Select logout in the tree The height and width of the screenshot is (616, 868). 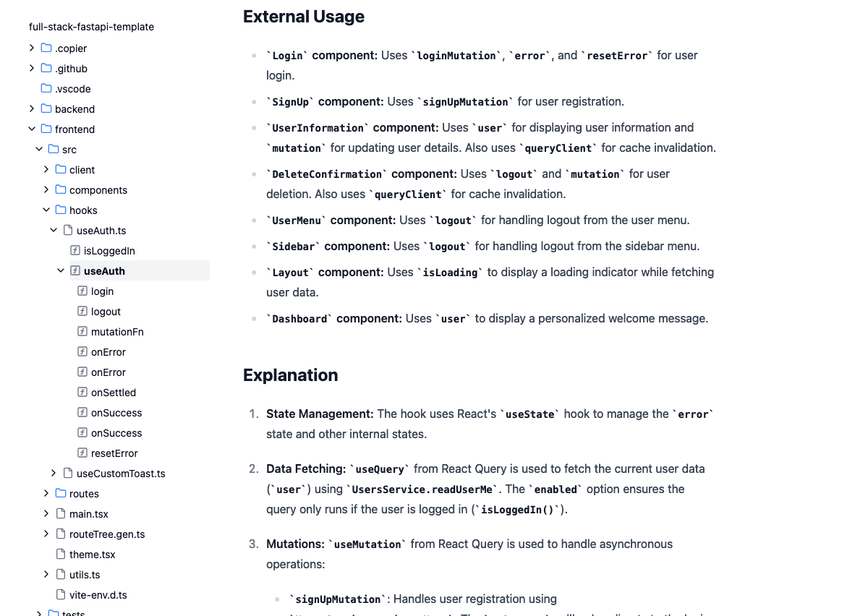[106, 312]
